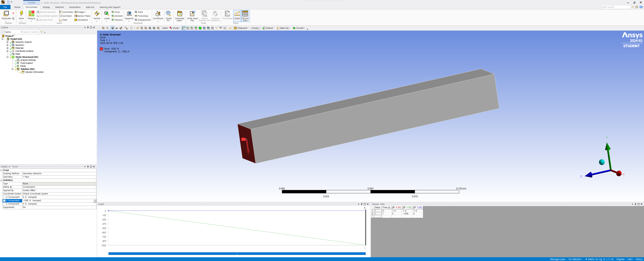
Task: Open the File menu
Action: 5,7
